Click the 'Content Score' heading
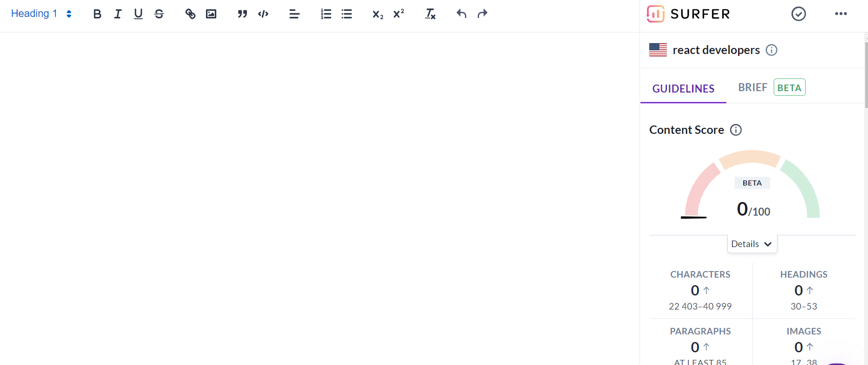 686,130
